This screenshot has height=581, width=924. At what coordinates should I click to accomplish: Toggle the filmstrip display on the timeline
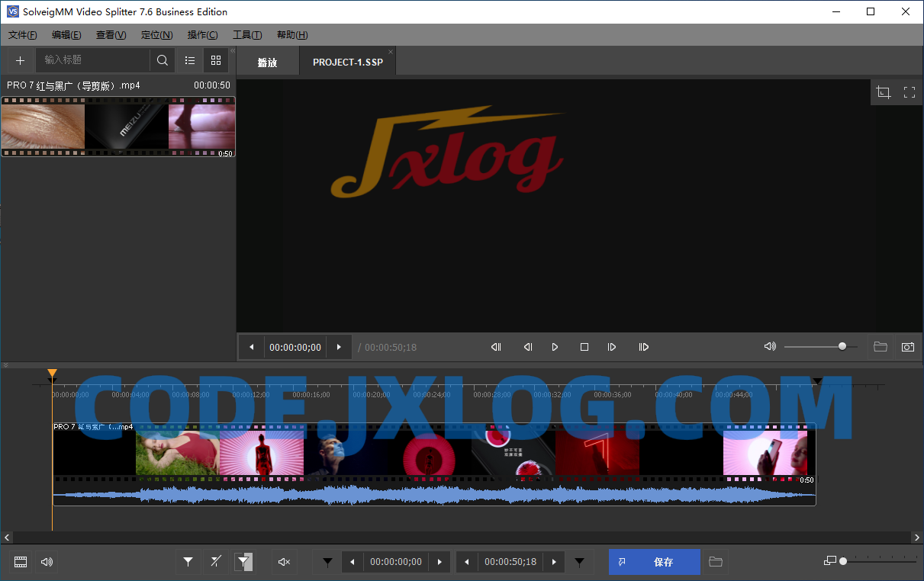20,562
